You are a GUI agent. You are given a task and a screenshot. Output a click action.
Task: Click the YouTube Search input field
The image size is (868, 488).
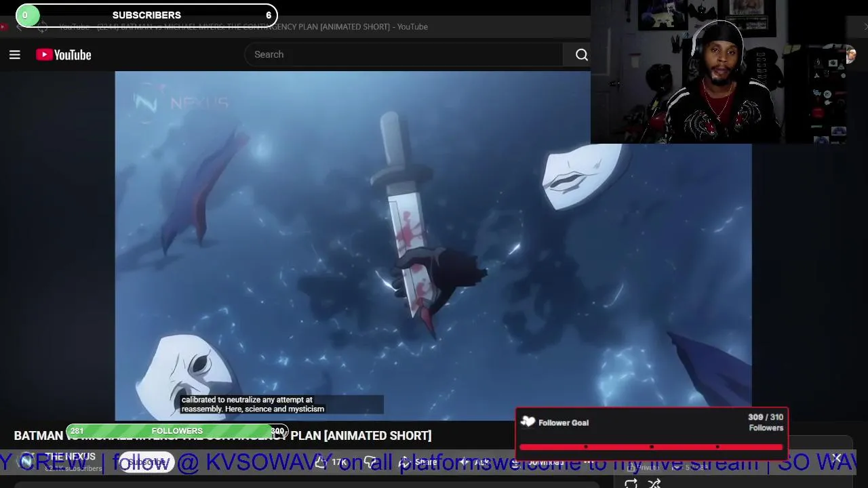(403, 54)
